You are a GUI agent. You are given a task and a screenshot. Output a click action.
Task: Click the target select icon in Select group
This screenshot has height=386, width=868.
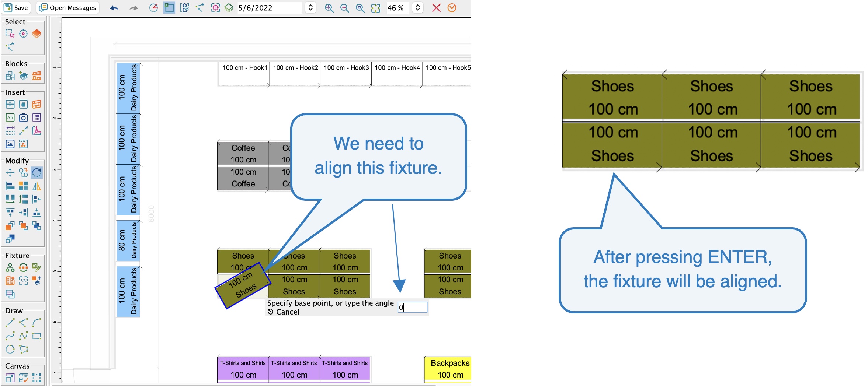23,34
